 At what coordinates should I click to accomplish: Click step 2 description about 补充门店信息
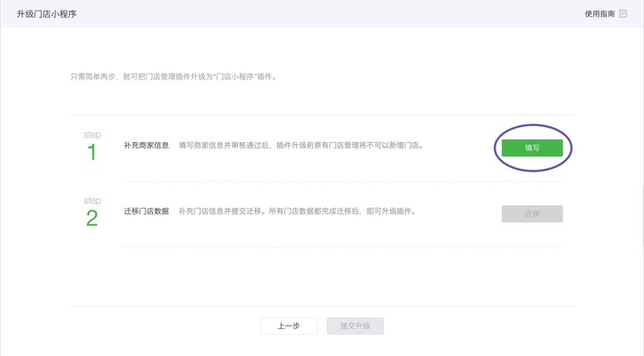(297, 211)
